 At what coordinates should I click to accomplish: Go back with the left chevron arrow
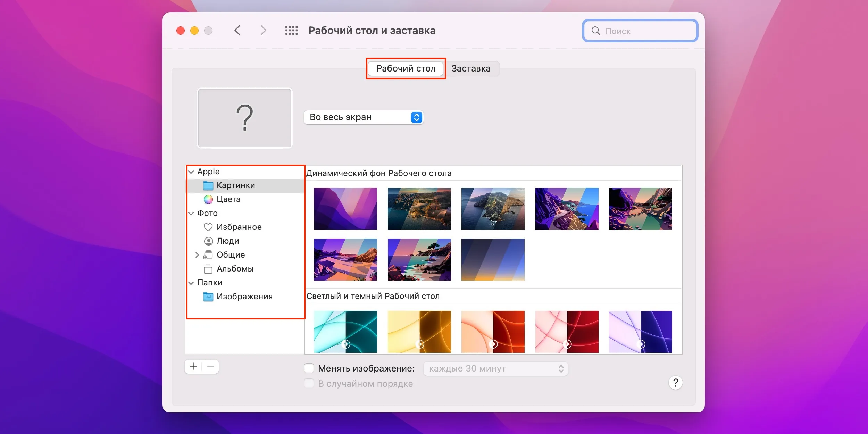237,31
